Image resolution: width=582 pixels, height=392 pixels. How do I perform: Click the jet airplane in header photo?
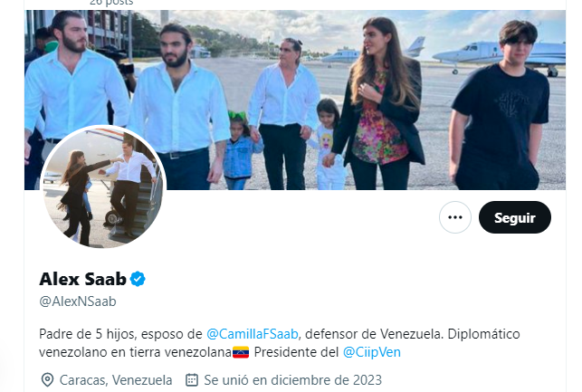500,56
